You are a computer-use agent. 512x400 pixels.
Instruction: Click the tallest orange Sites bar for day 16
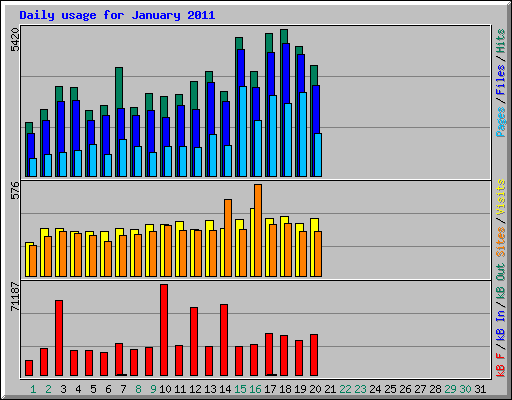[x=258, y=231]
